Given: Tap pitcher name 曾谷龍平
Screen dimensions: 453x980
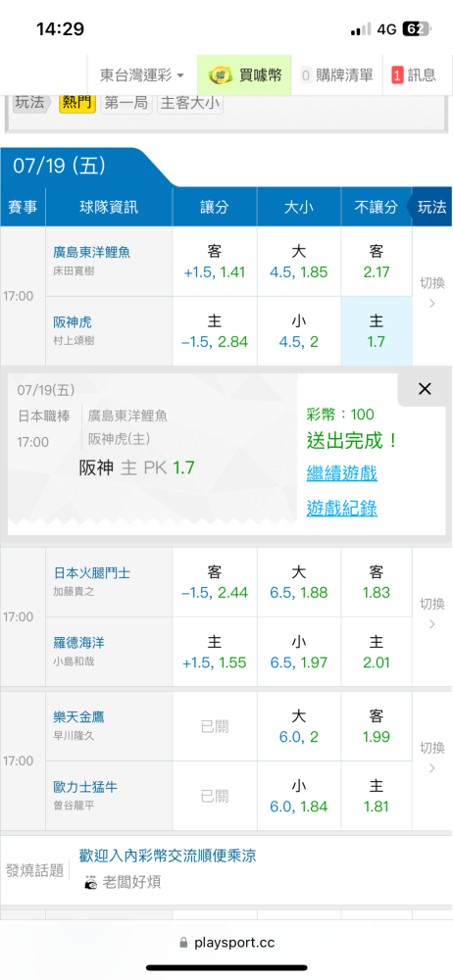Looking at the screenshot, I should click(x=74, y=807).
